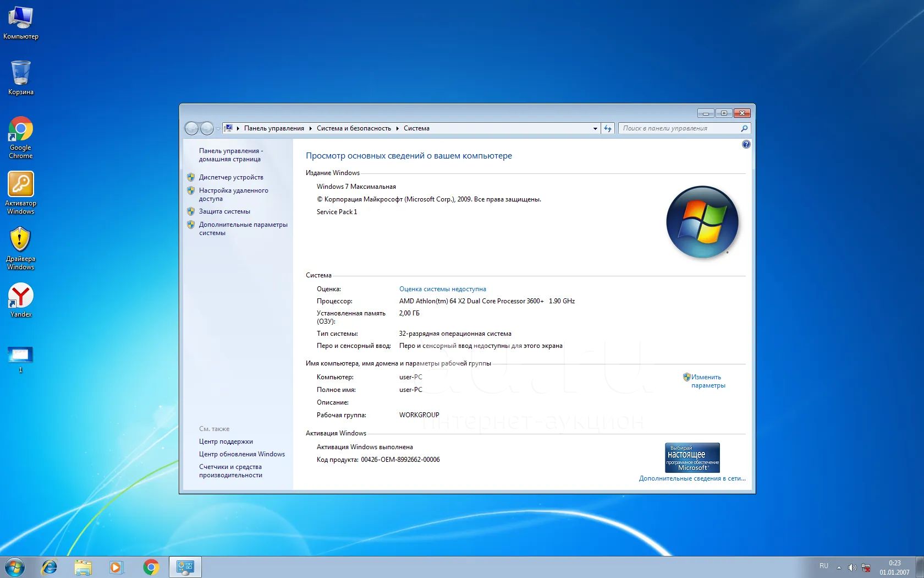The width and height of the screenshot is (924, 578).
Task: Click the 2,00 ГБ memory value
Action: pos(409,313)
